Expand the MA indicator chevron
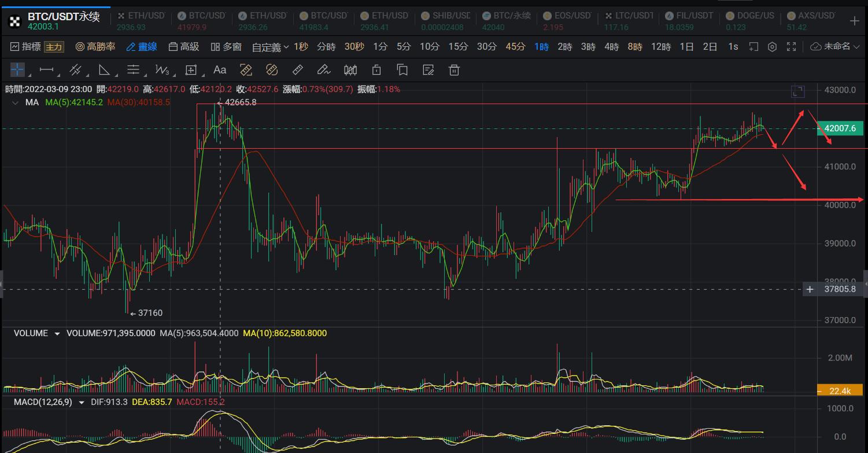Screen dimensions: 868x453 click(16, 103)
